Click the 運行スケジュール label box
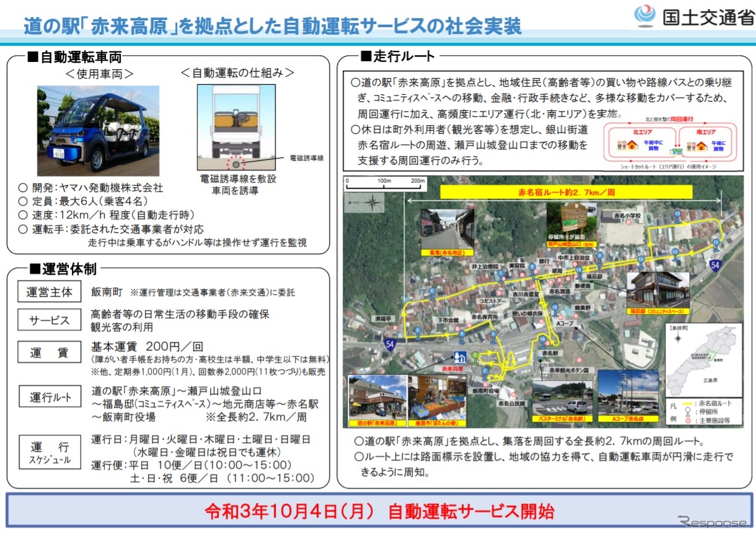756x535 pixels. point(50,453)
